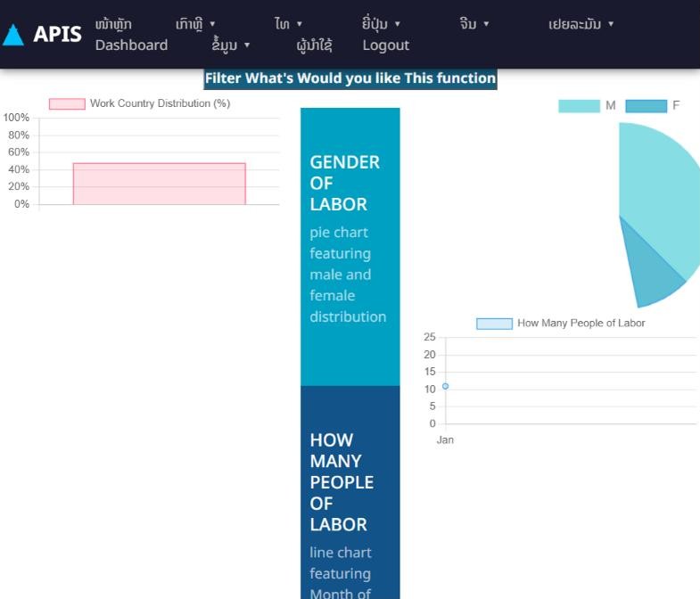Click the 25 y-axis label on line chart
Image resolution: width=700 pixels, height=599 pixels.
coord(430,338)
